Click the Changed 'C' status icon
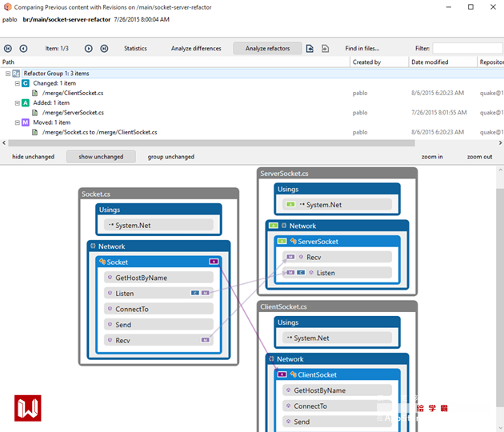 26,83
